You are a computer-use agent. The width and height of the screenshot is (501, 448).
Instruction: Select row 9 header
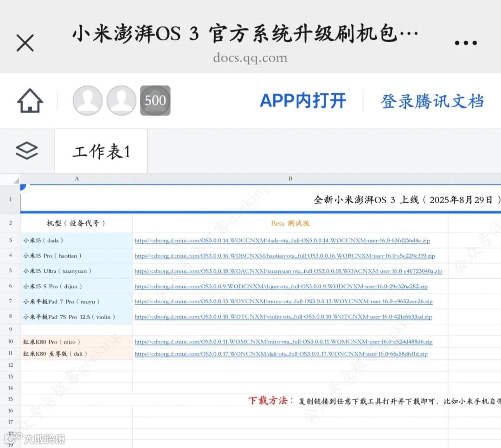tap(10, 329)
